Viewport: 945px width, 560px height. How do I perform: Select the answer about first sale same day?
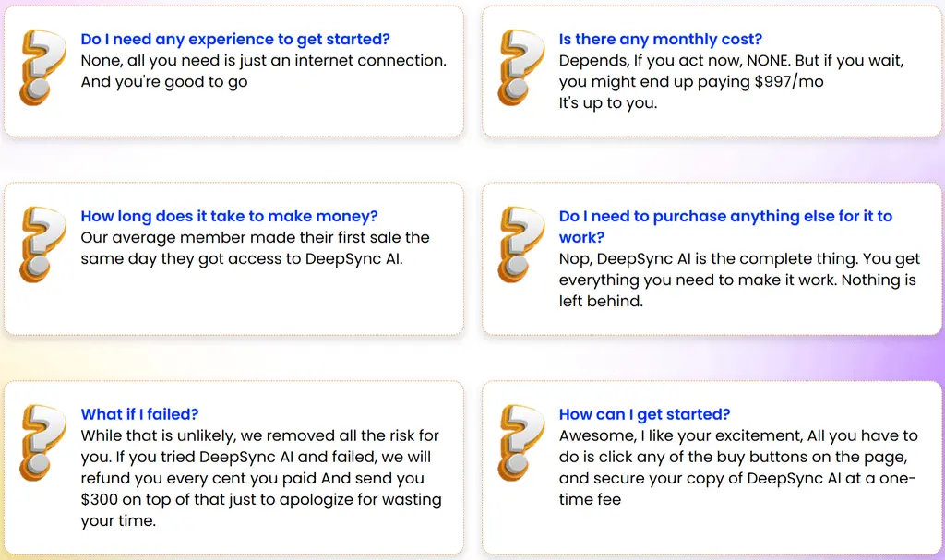255,248
